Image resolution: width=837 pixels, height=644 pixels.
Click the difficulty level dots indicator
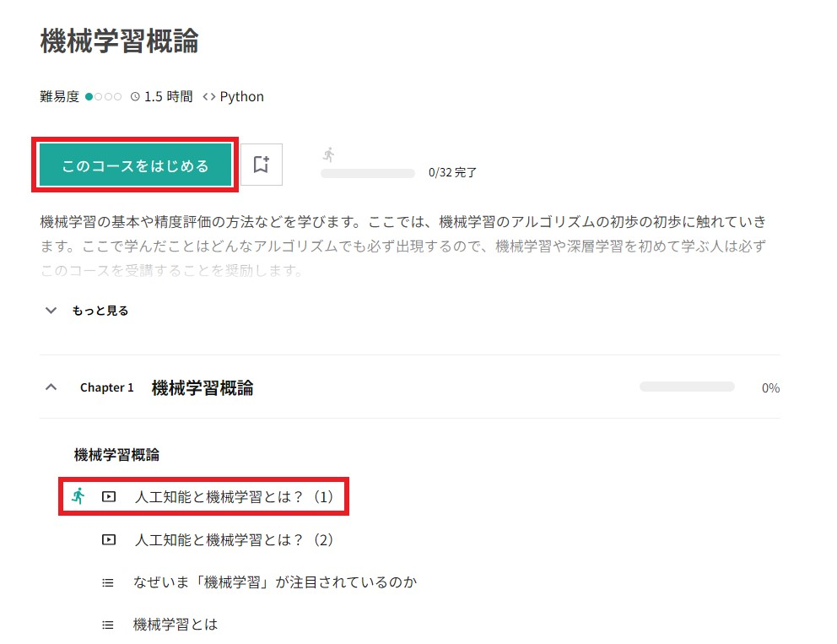(x=104, y=97)
